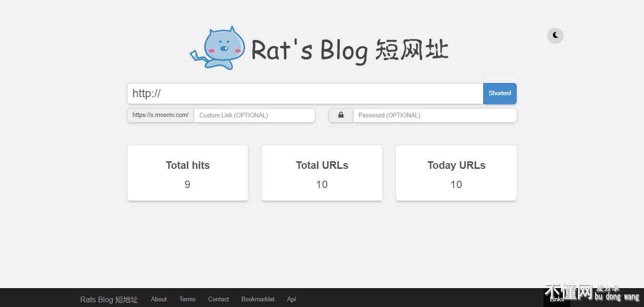Click the https://s.moemv.com/ prefix label
The image size is (644, 307).
161,115
